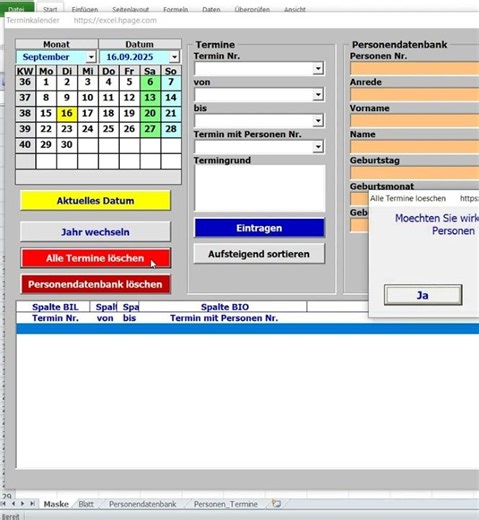
Task: Click the https://excel.hpage.com title text
Action: click(x=115, y=20)
